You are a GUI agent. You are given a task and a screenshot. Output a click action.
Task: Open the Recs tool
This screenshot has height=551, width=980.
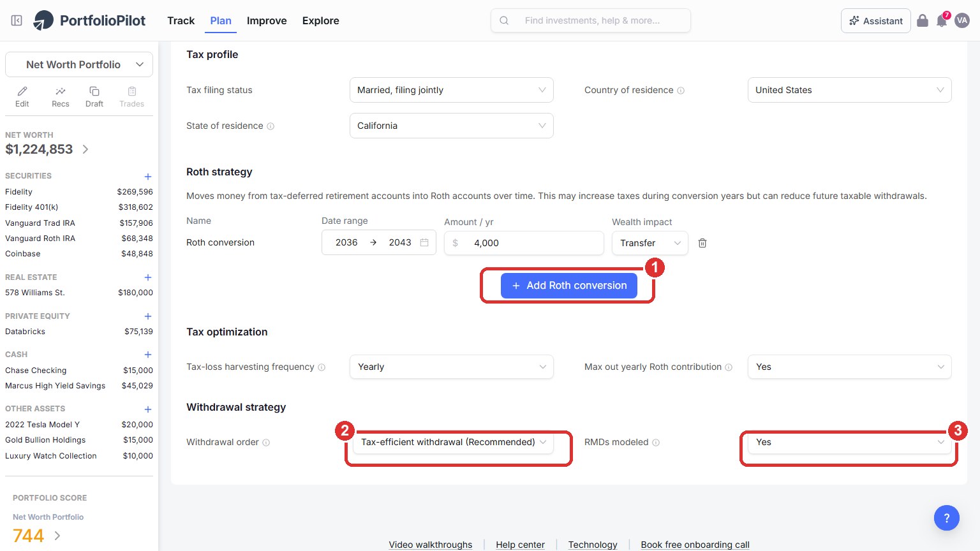coord(61,97)
